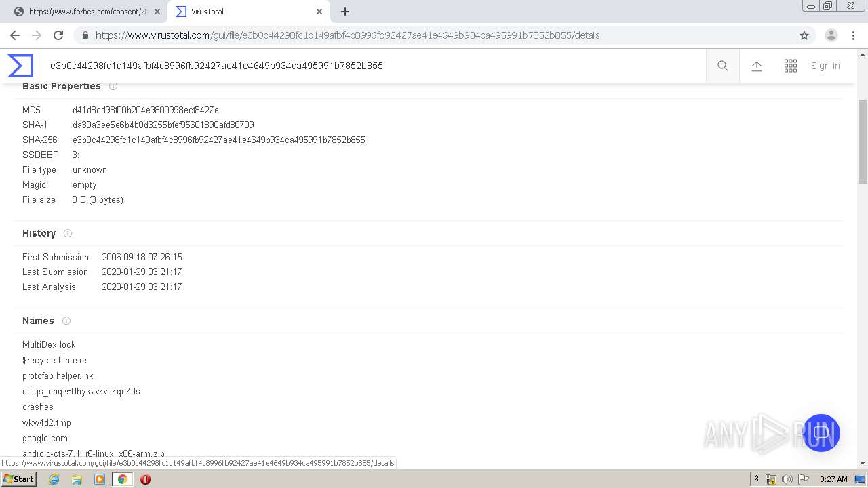The image size is (868, 488).
Task: Click the Magic value empty
Action: 85,184
